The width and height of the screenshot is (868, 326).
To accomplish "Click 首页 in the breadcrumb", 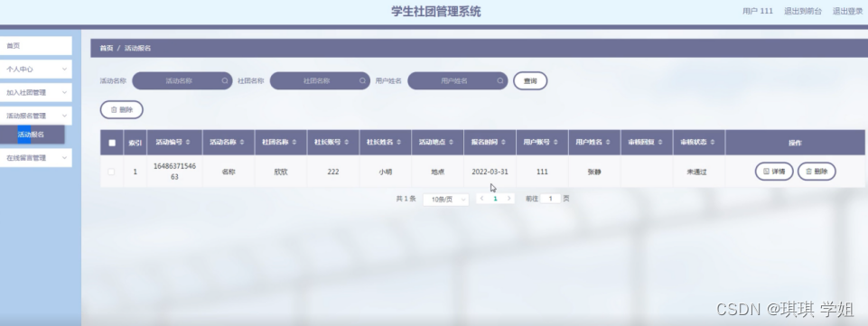I will click(x=107, y=48).
